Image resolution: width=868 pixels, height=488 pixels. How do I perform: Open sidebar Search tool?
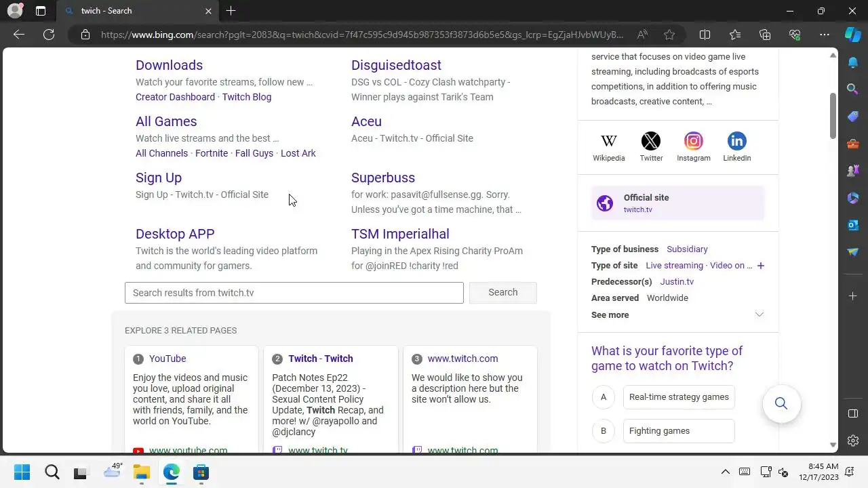point(853,89)
